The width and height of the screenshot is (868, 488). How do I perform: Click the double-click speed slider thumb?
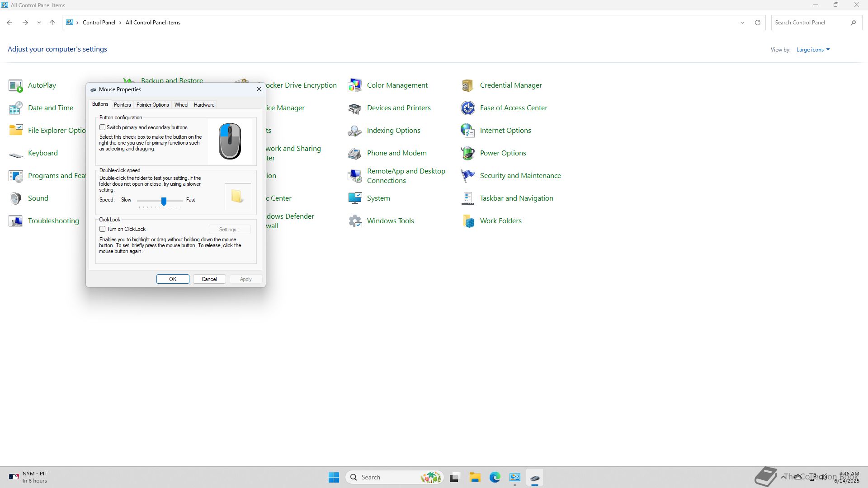click(x=164, y=201)
